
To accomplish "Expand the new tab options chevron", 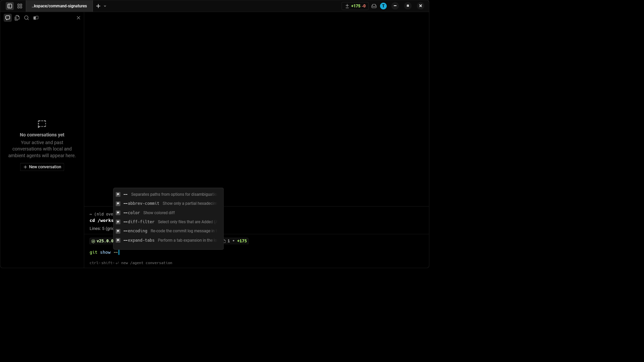I will 105,6.
